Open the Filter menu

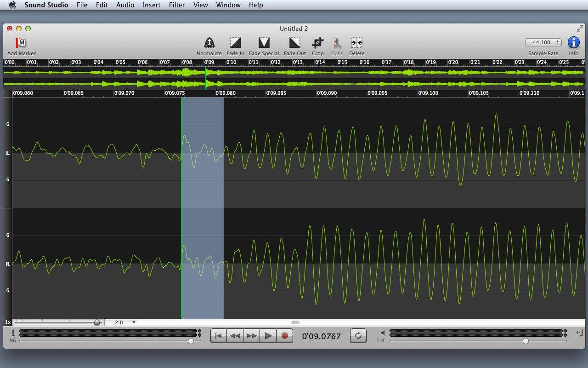177,5
